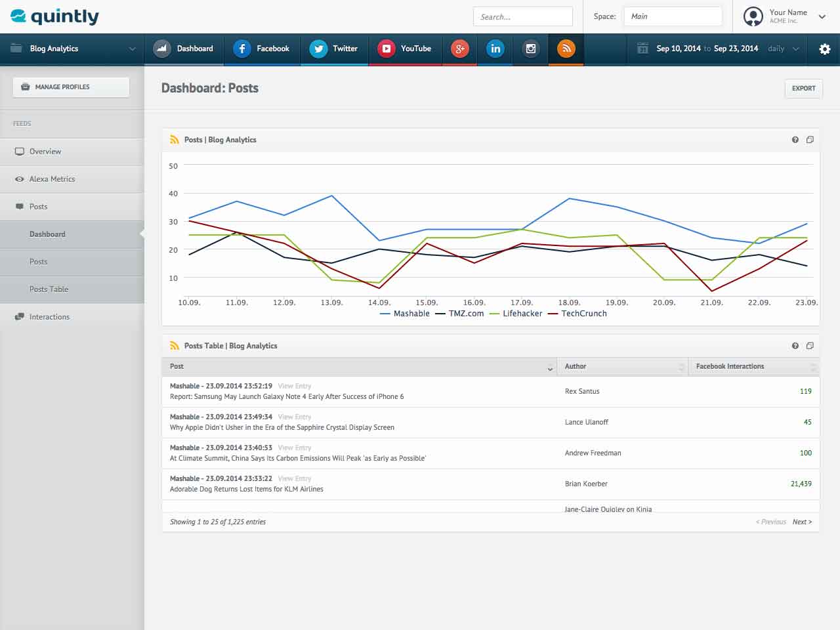Open the daily interval dropdown
840x630 pixels.
coord(784,49)
